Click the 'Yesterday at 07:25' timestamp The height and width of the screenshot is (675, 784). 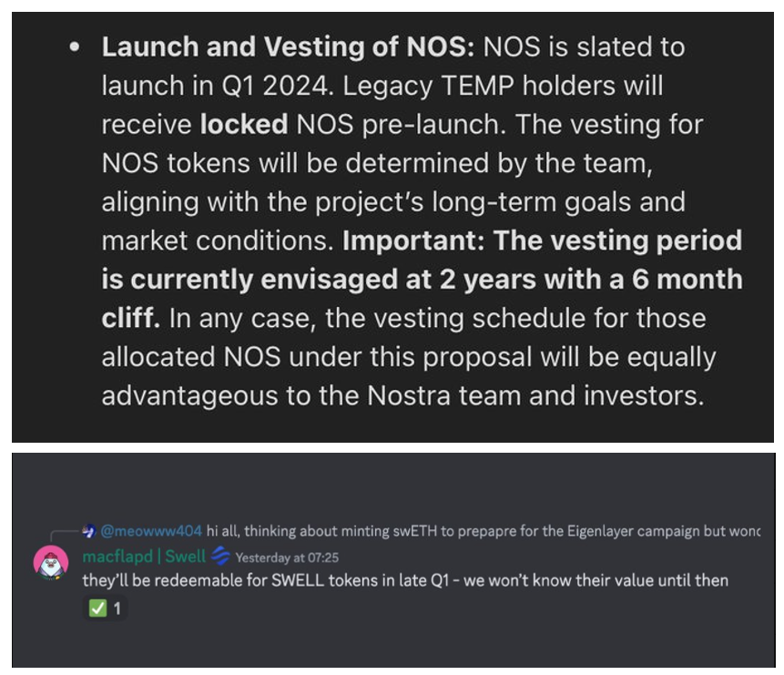287,557
